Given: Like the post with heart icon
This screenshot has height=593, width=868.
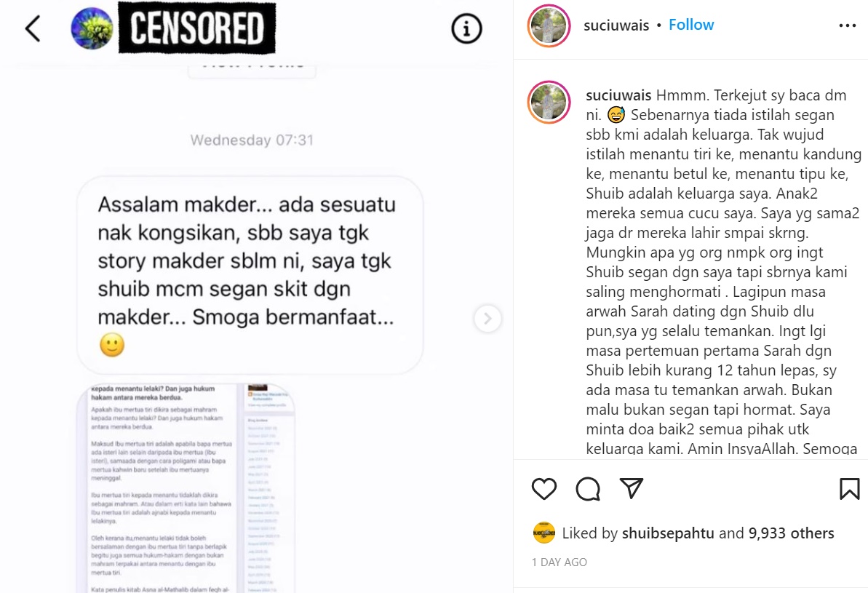Looking at the screenshot, I should click(x=544, y=489).
